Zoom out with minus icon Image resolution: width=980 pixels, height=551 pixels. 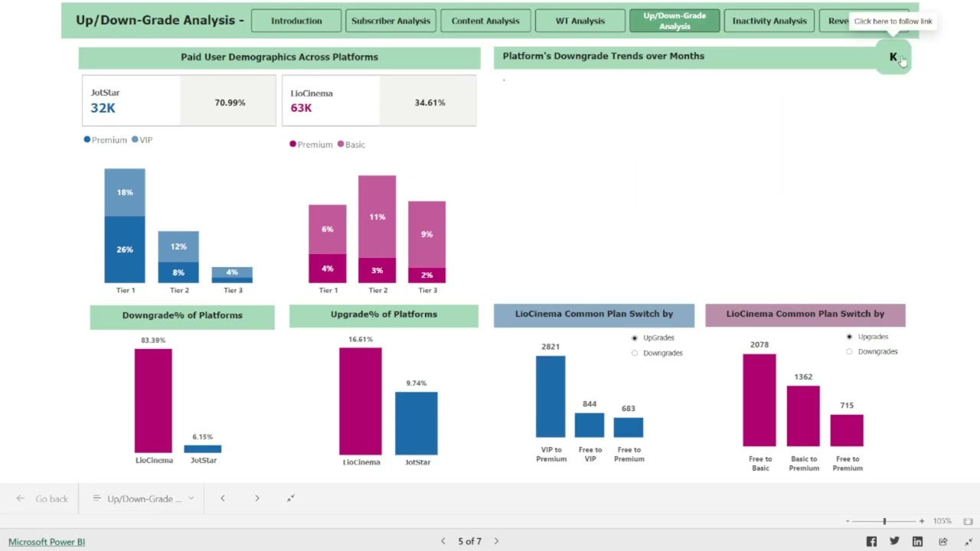848,521
